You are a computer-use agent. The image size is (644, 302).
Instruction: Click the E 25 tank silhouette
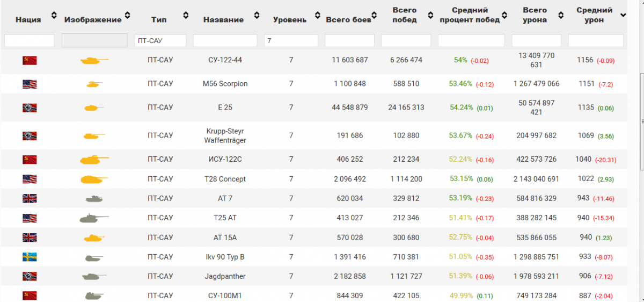tap(94, 107)
